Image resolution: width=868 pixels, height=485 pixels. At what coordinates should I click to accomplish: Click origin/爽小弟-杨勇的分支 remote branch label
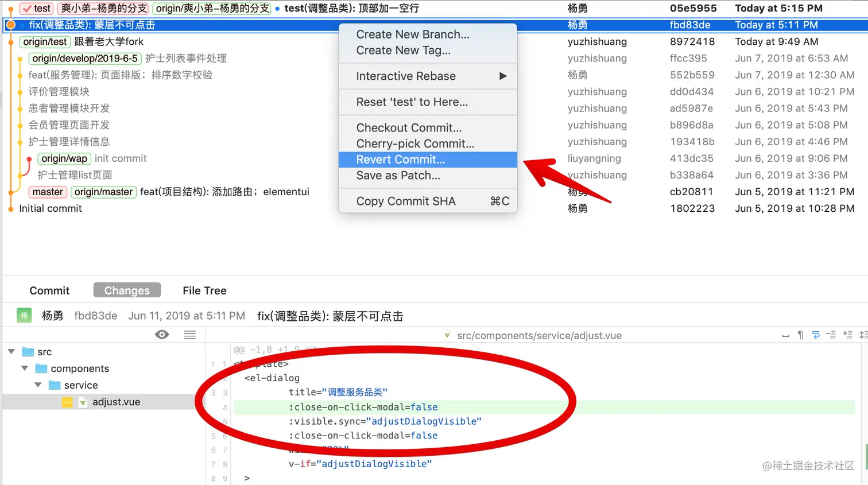(212, 9)
